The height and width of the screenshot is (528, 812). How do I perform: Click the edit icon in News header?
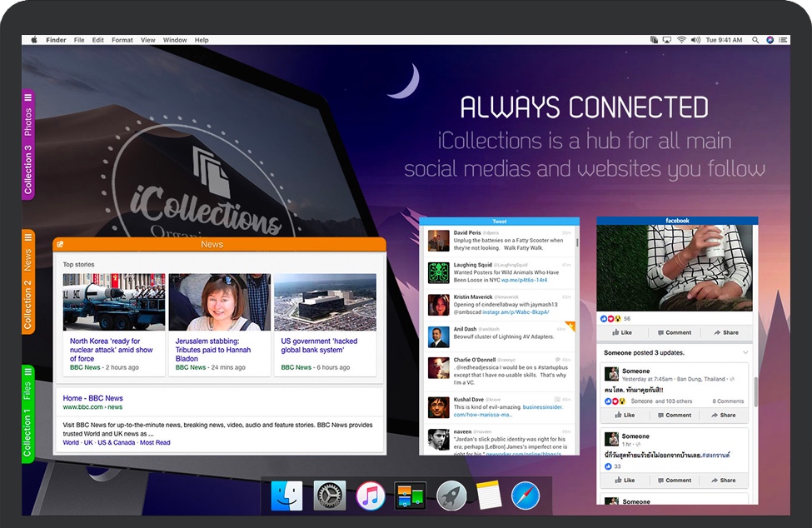pyautogui.click(x=60, y=245)
